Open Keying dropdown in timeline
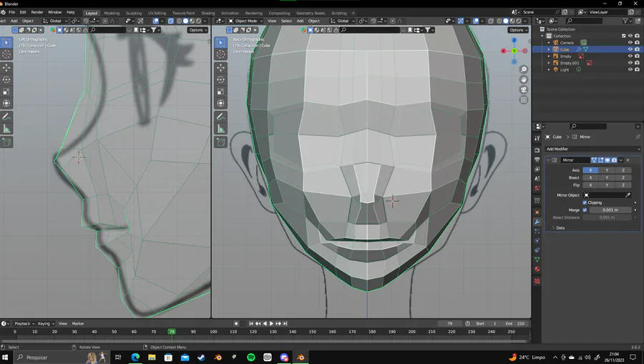 tap(46, 323)
